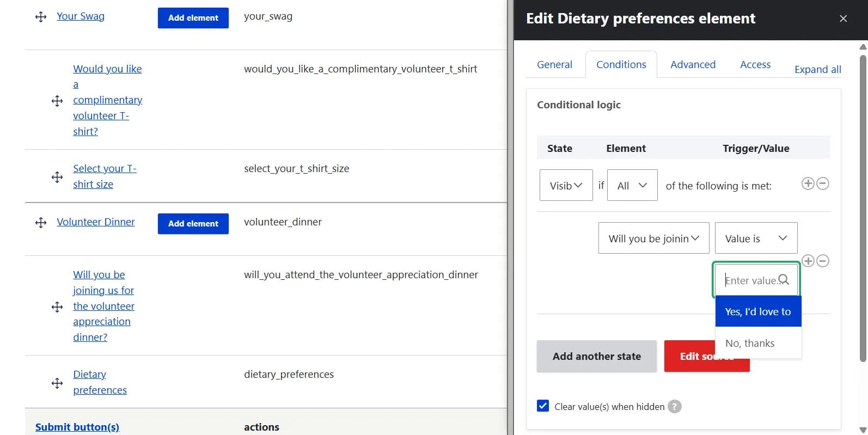
Task: Grab the drag handle for complimentary volunteer T-shirt row
Action: 57,101
